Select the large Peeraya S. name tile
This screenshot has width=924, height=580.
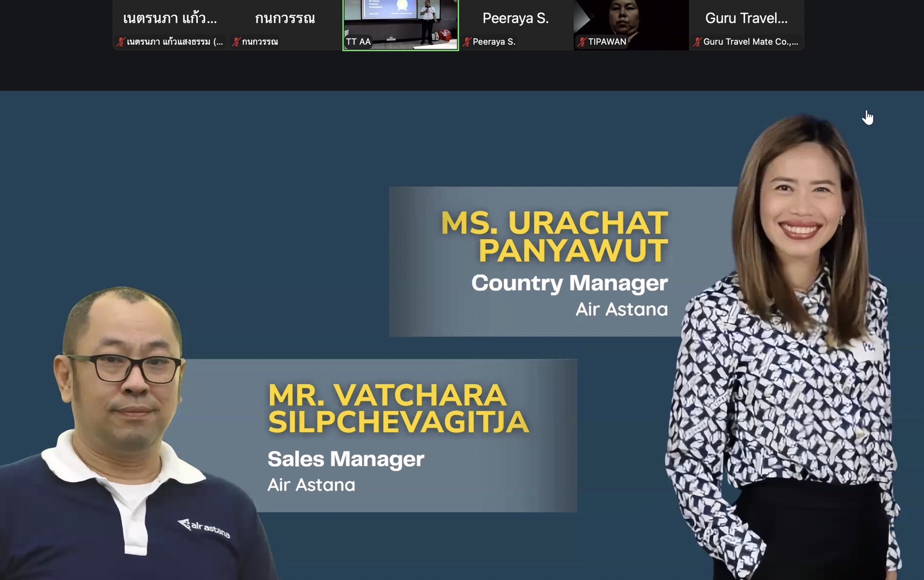tap(516, 25)
